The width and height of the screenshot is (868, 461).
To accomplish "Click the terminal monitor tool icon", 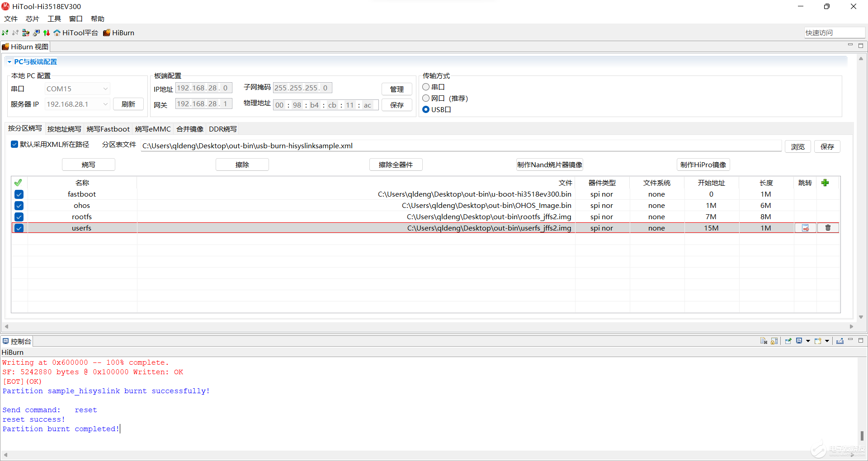I will pyautogui.click(x=36, y=33).
